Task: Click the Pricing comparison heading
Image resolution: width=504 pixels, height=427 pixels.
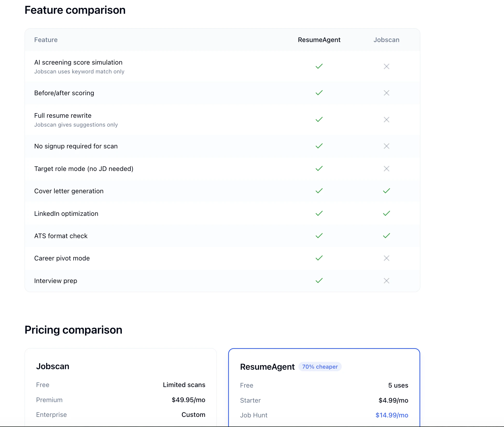Action: tap(73, 330)
